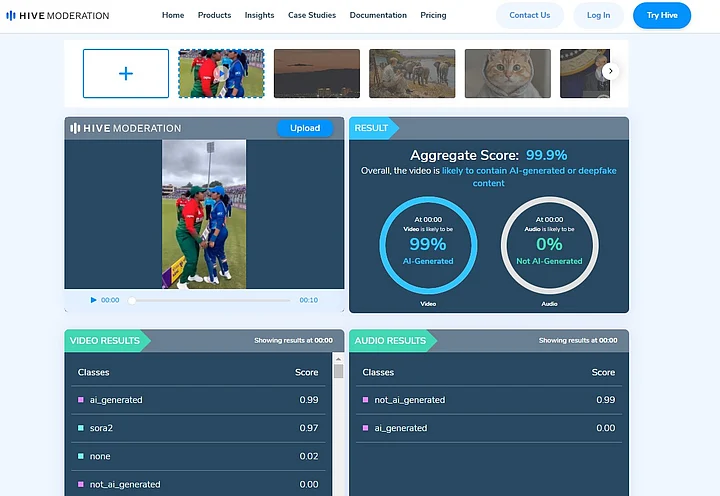This screenshot has height=496, width=720.
Task: Go to the Case Studies page
Action: (312, 16)
